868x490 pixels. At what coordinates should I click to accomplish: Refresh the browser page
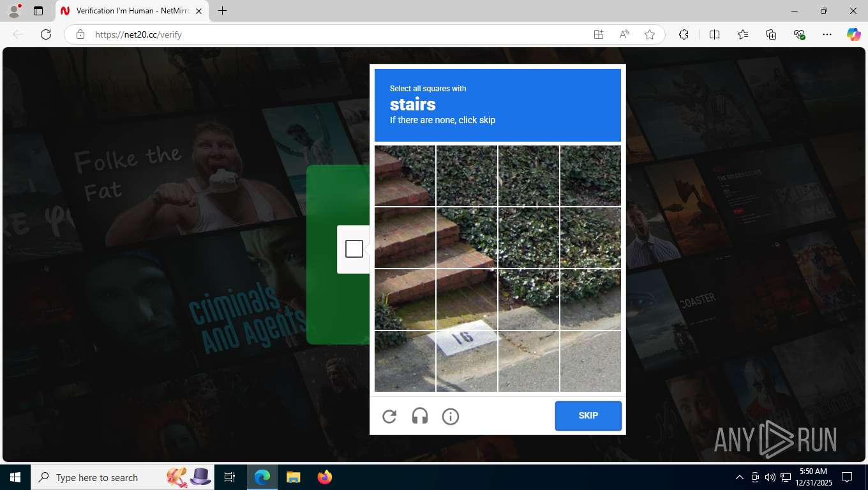45,34
